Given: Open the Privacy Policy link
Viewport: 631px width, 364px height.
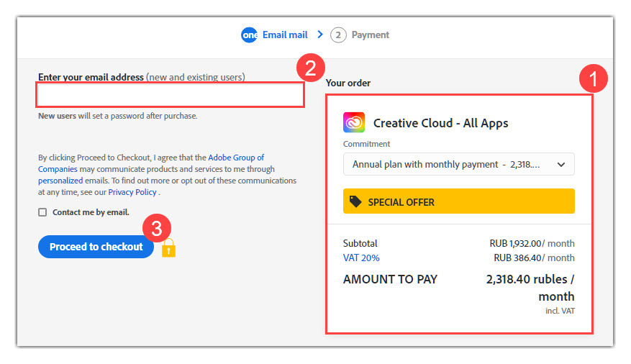Looking at the screenshot, I should 132,192.
